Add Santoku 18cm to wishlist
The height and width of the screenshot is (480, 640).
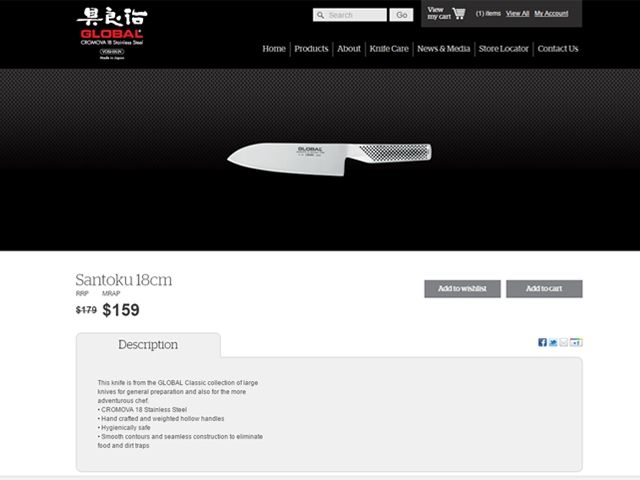pyautogui.click(x=462, y=289)
